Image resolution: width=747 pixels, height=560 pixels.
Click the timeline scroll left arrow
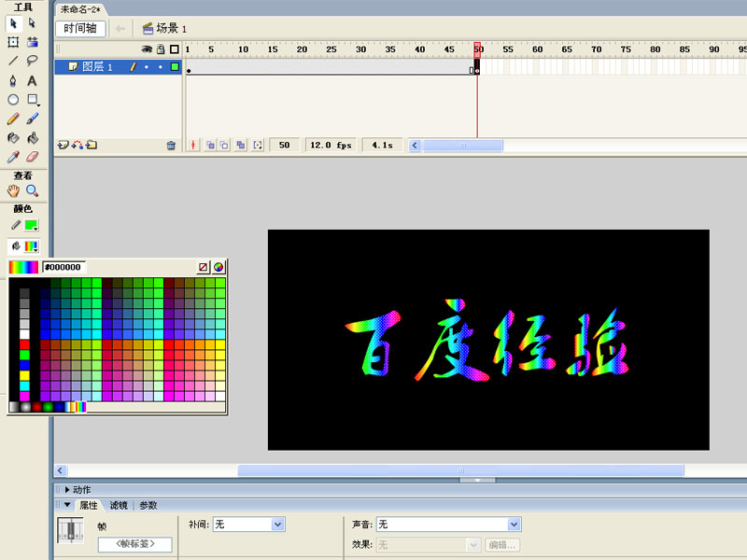(x=415, y=146)
